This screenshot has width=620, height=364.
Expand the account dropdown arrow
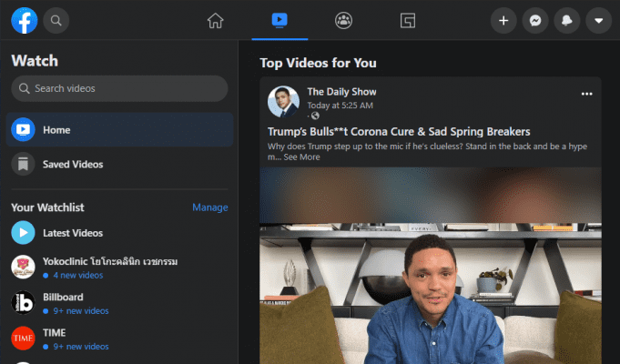click(599, 20)
